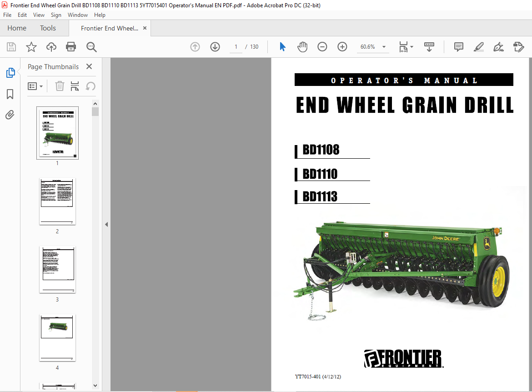This screenshot has width=532, height=392.
Task: Click the "YT7015-401 (4/12/12)" text
Action: (x=318, y=377)
